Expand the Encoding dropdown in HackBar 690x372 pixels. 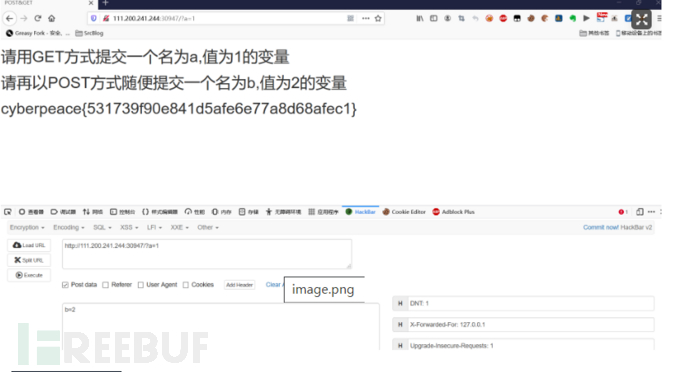click(69, 227)
